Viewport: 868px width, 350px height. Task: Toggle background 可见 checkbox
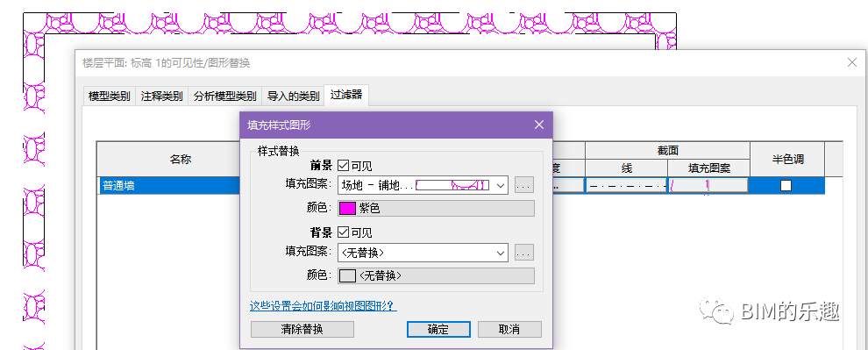pyautogui.click(x=343, y=232)
